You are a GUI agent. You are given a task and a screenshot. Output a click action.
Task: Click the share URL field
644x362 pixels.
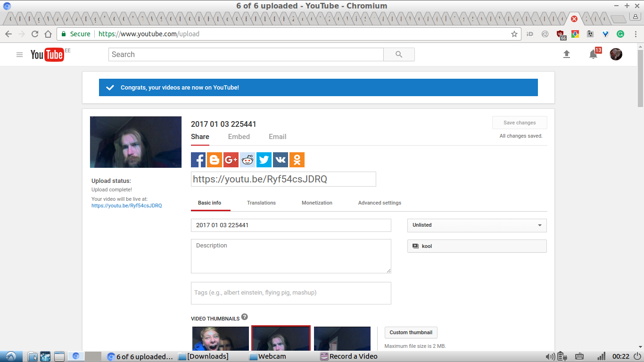(x=283, y=179)
